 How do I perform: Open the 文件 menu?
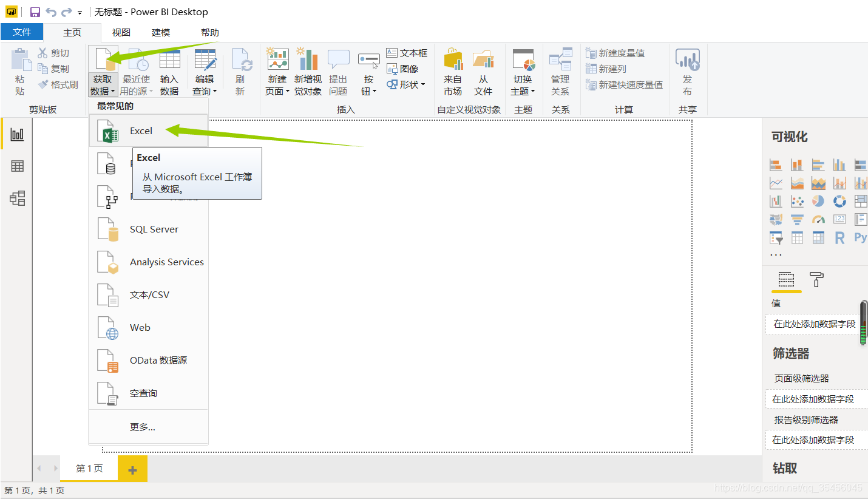click(22, 32)
